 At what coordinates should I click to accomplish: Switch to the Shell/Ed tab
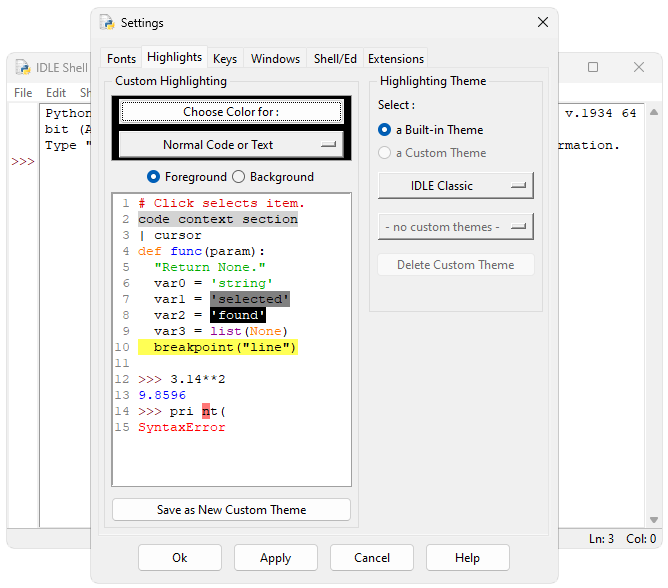pos(335,58)
